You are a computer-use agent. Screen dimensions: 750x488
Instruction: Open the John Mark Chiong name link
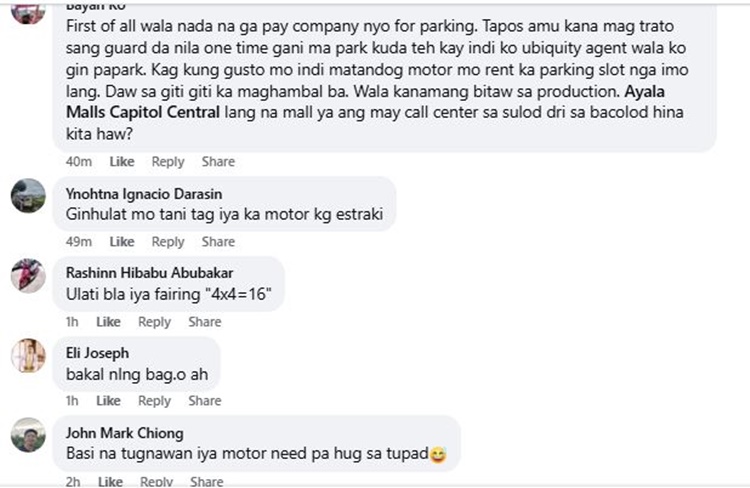pos(124,433)
